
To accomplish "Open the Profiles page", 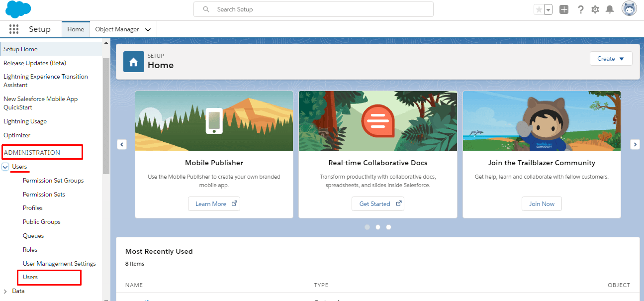I will (x=33, y=208).
